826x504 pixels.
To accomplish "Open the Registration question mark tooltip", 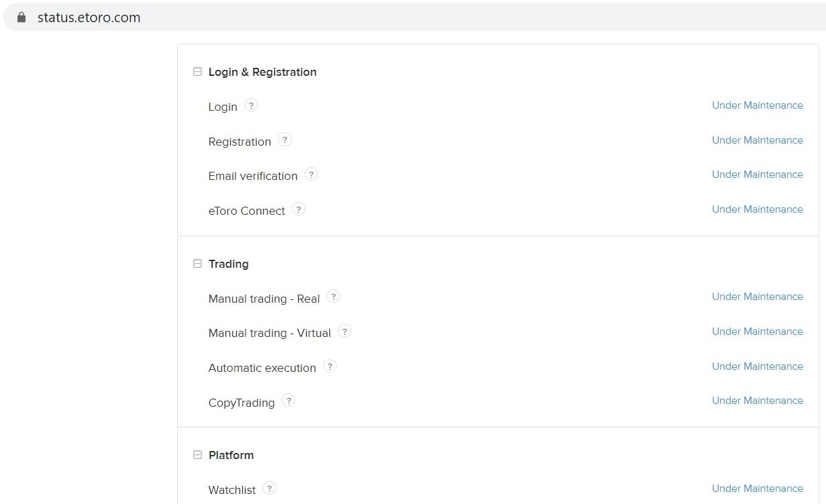I will pos(285,140).
